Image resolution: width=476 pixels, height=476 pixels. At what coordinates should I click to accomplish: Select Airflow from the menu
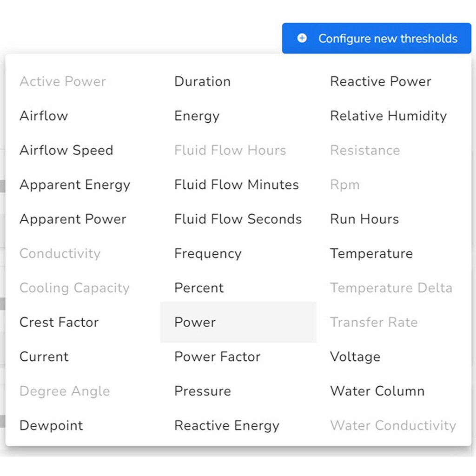click(44, 116)
